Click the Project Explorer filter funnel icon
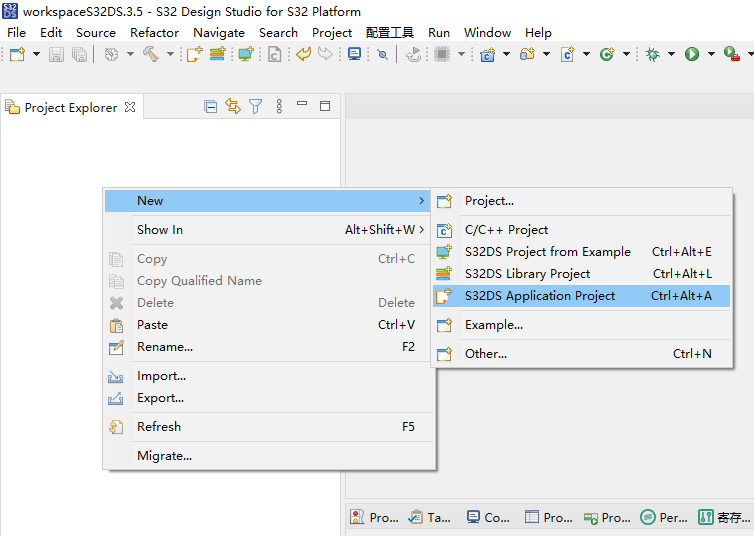 pyautogui.click(x=256, y=106)
